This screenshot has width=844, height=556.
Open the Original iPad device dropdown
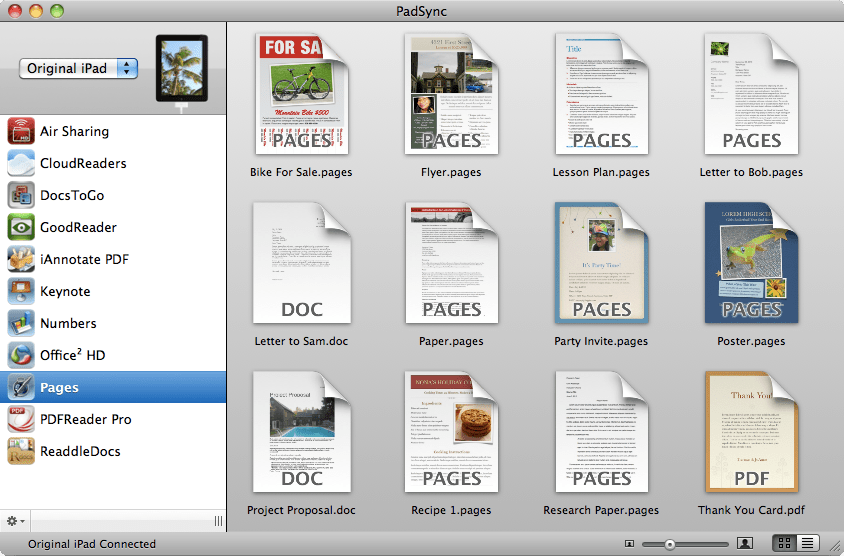tap(79, 68)
